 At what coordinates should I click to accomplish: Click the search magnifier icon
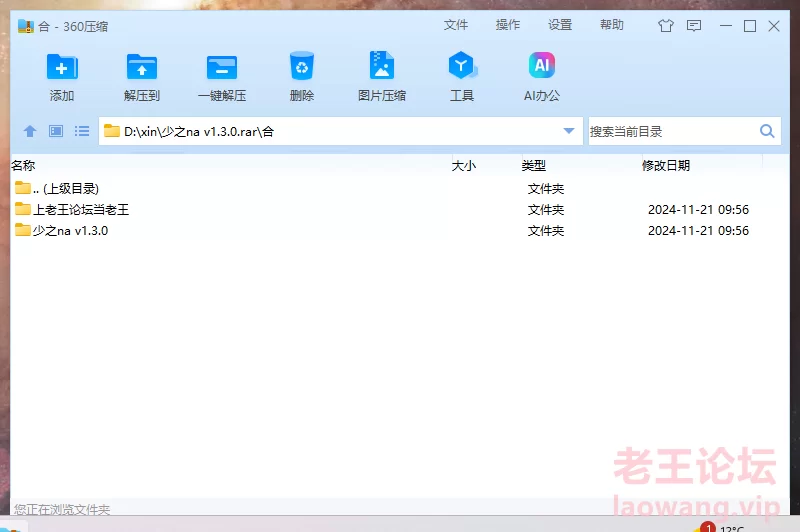[767, 131]
